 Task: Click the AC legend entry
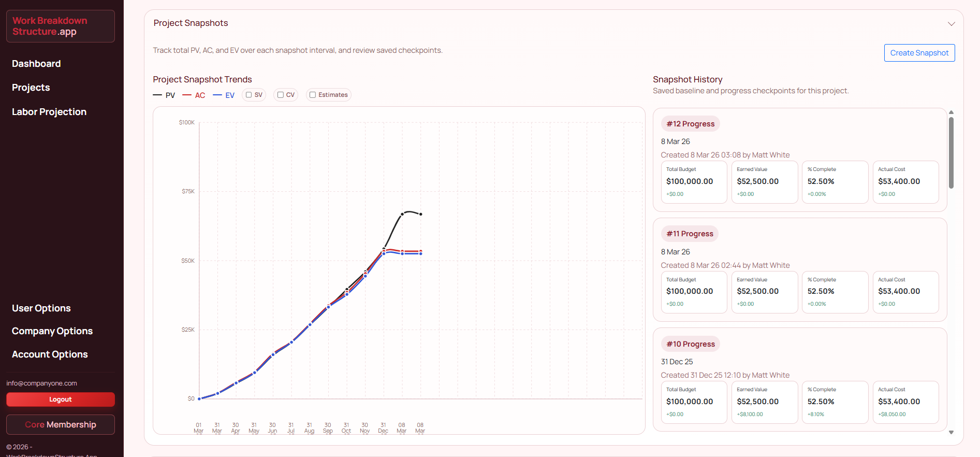[194, 95]
